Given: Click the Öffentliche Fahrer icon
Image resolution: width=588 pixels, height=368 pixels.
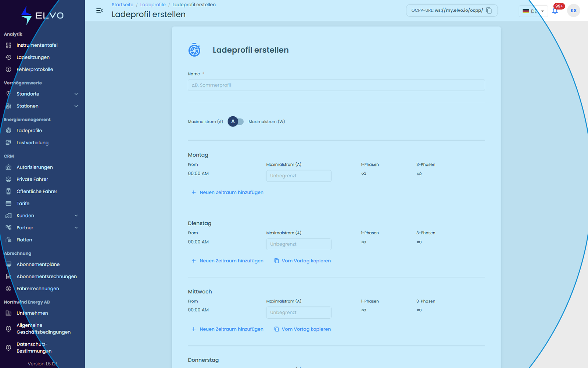Looking at the screenshot, I should click(x=8, y=192).
